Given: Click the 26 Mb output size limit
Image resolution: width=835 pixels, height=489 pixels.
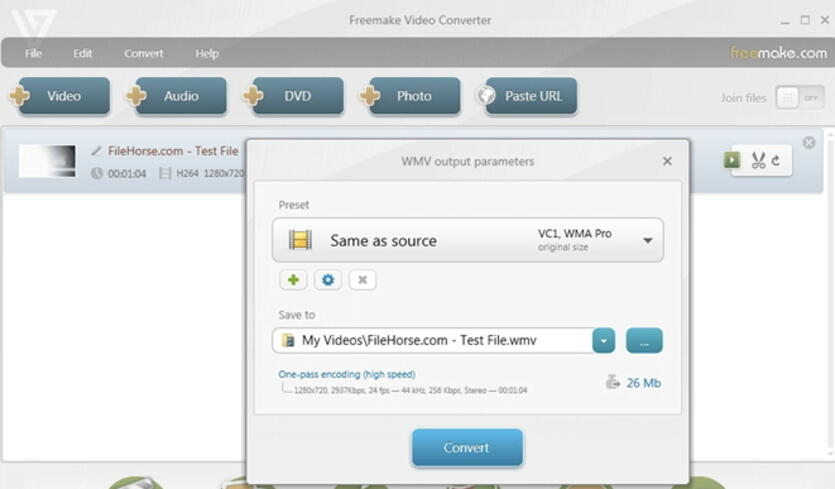Looking at the screenshot, I should [643, 383].
